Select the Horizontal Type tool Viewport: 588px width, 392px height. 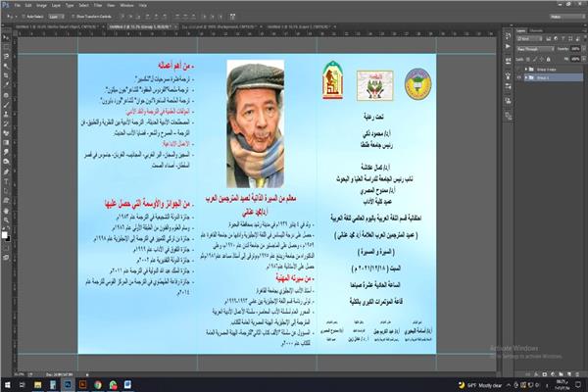tap(6, 181)
